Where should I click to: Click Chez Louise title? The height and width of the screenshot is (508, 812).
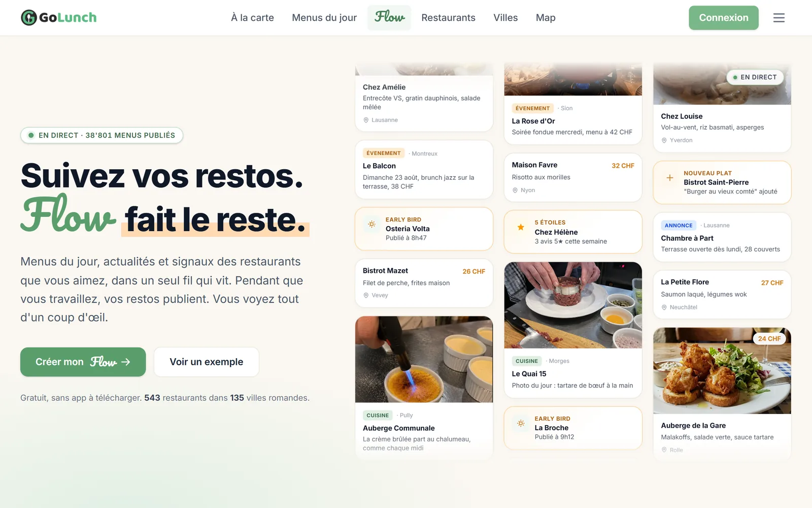682,116
